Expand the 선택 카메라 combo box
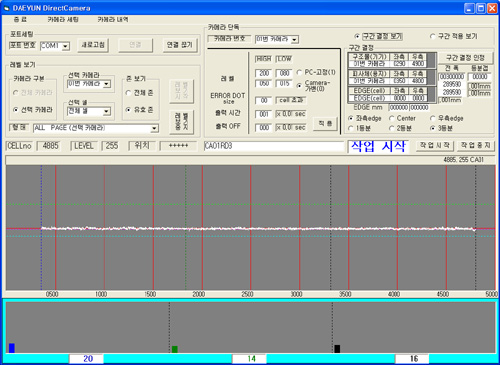 coord(107,84)
